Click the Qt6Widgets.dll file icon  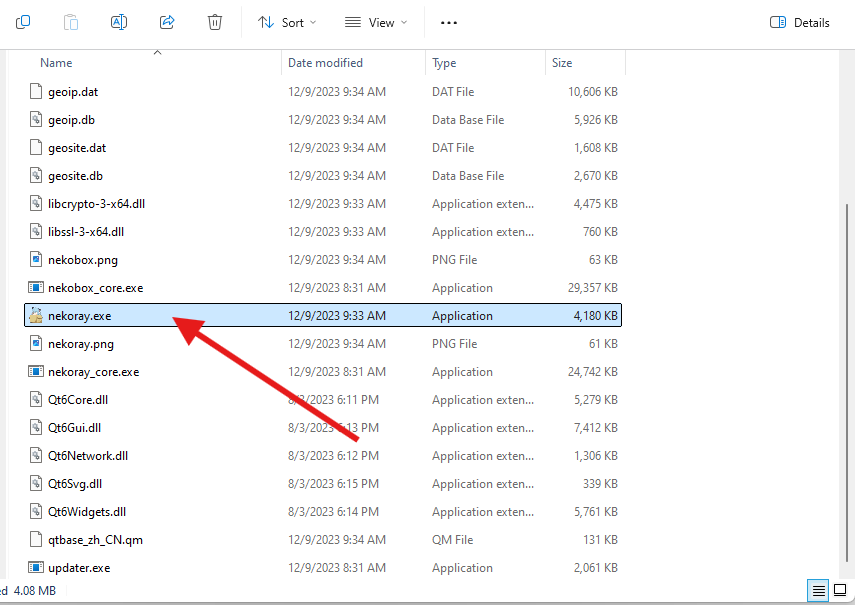(36, 511)
